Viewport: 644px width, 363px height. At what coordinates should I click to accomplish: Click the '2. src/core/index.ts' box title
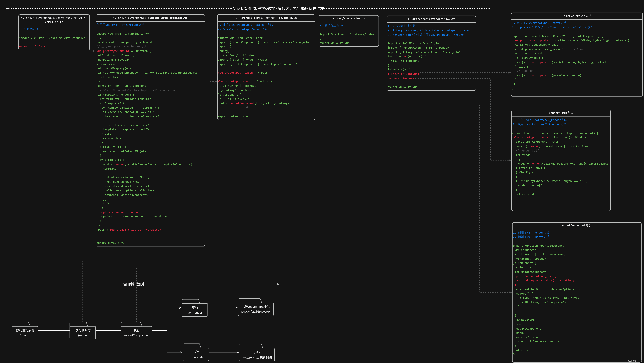pyautogui.click(x=349, y=19)
